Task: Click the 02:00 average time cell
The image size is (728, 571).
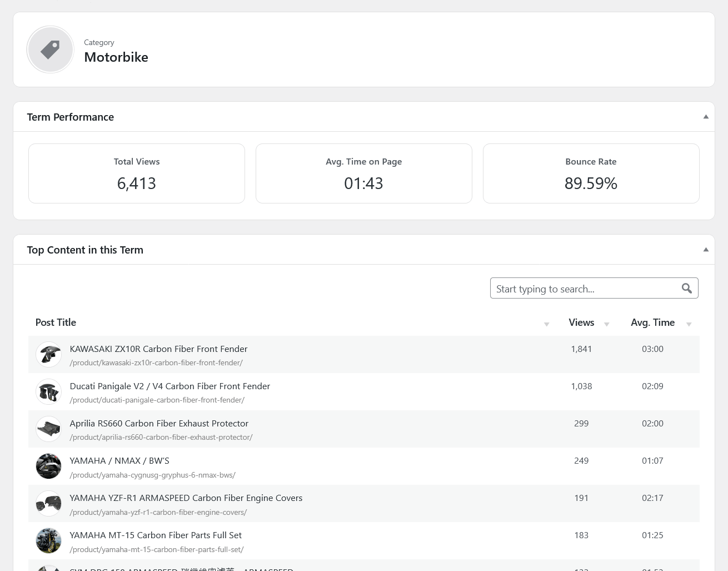Action: [652, 423]
